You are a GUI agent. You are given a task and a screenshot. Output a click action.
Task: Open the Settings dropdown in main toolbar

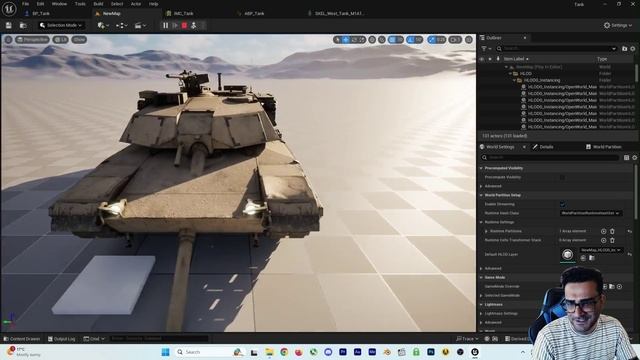point(618,25)
